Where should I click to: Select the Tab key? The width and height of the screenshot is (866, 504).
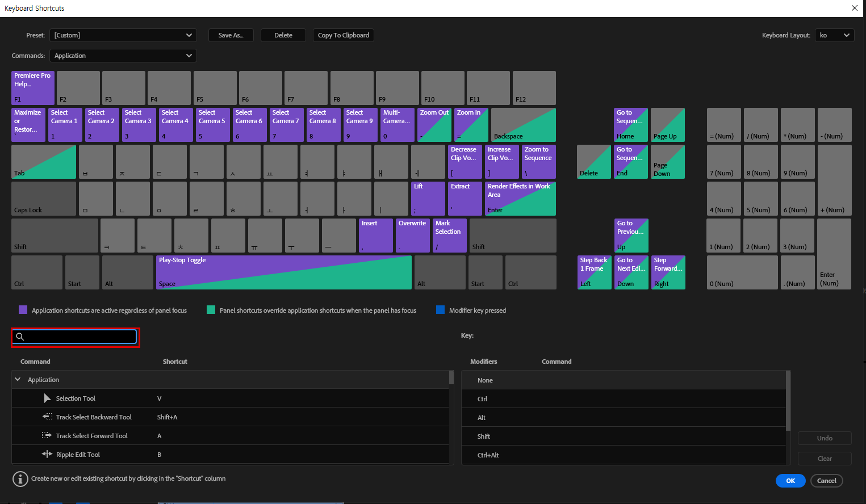[44, 162]
